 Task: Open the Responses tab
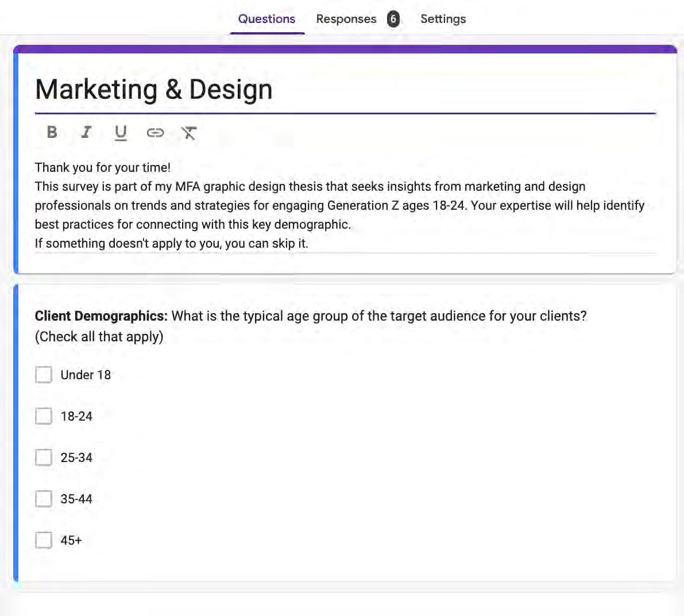346,19
